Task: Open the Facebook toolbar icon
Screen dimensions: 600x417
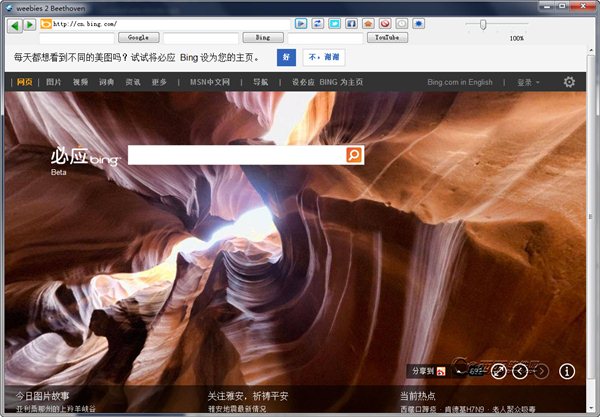Action: pyautogui.click(x=351, y=24)
